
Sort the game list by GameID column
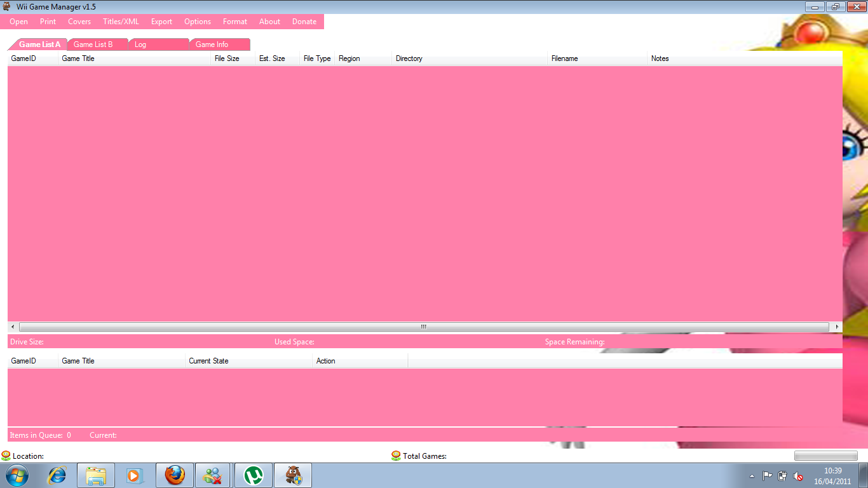33,58
